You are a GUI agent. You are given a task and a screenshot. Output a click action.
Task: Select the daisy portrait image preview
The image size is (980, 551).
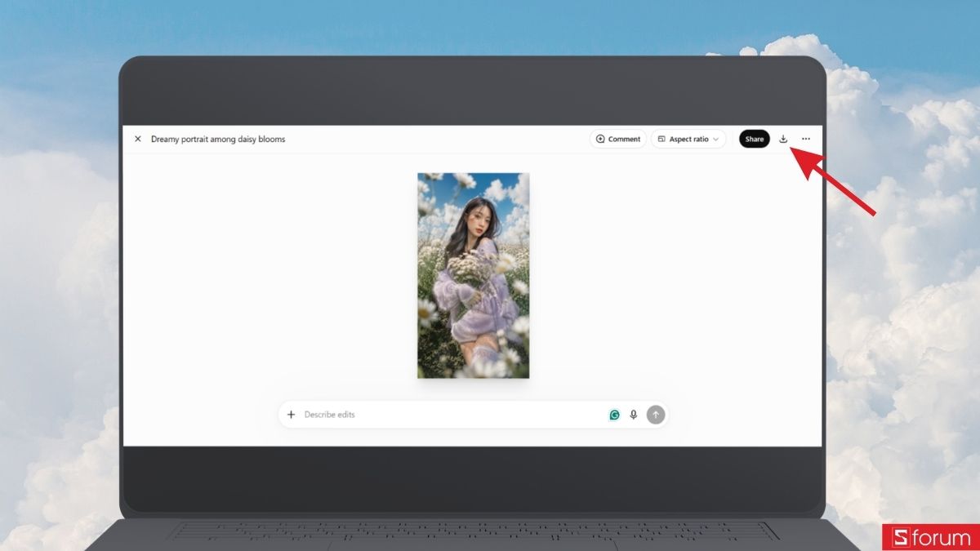pos(473,275)
